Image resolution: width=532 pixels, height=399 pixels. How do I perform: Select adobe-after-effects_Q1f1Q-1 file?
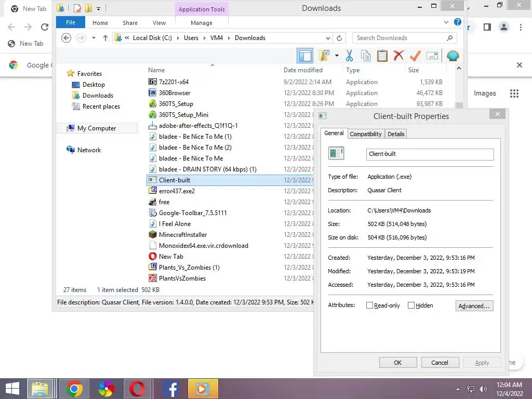coord(198,126)
